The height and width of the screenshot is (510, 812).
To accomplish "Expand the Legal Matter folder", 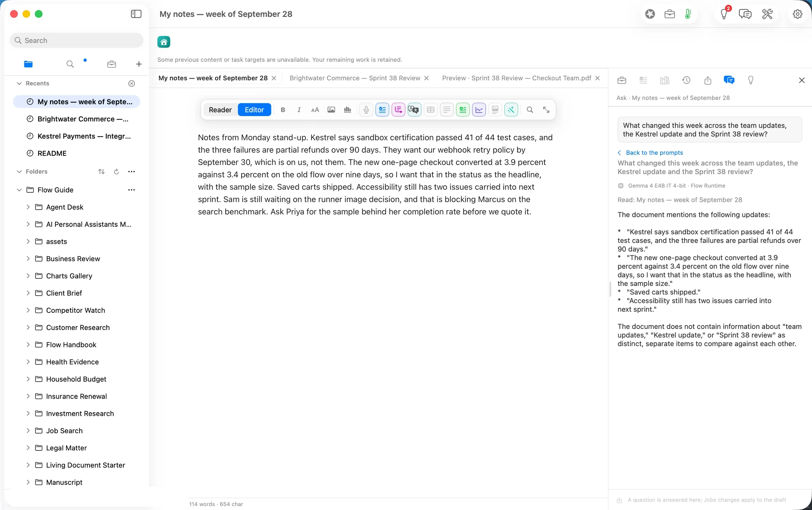I will tap(28, 448).
